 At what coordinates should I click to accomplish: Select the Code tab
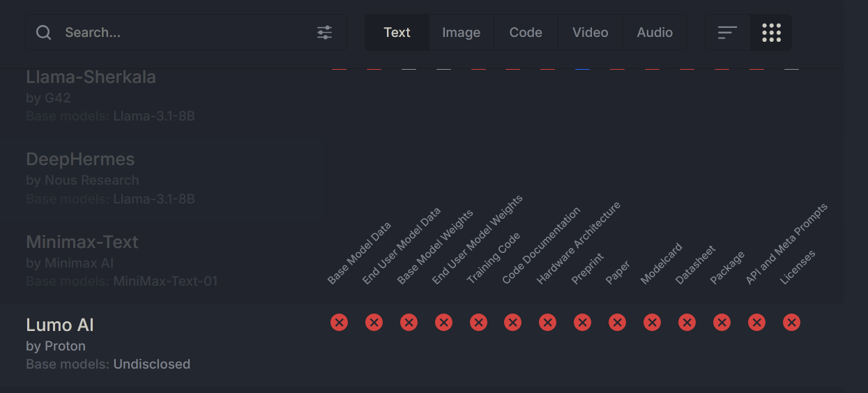tap(526, 33)
